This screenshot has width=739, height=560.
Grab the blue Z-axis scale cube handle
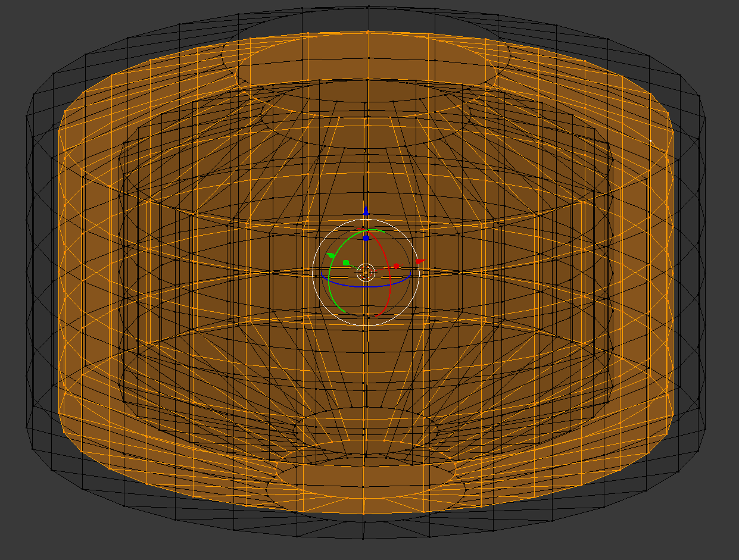[x=366, y=237]
